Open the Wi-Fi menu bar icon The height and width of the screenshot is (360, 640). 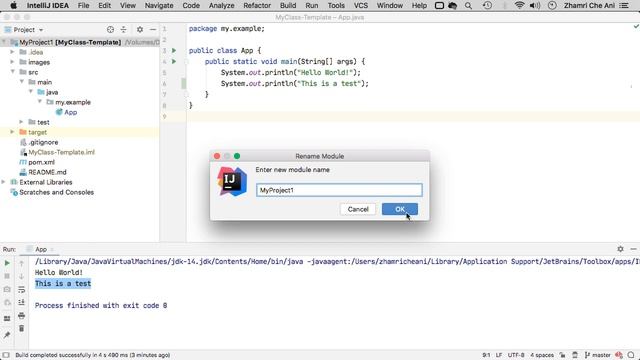(519, 5)
